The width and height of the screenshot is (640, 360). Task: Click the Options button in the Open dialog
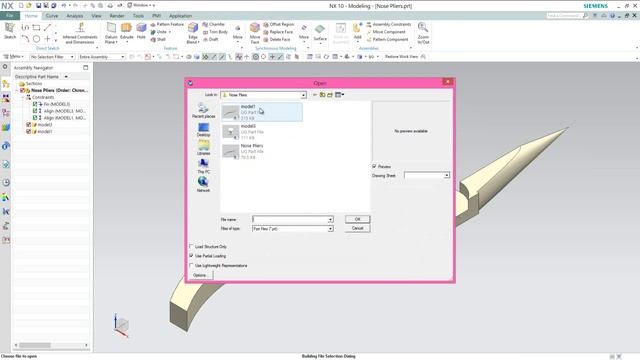point(200,276)
